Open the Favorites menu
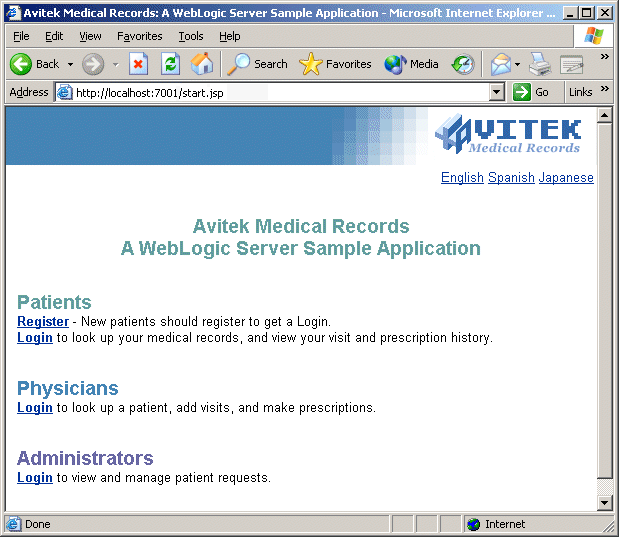The height and width of the screenshot is (537, 619). point(140,36)
